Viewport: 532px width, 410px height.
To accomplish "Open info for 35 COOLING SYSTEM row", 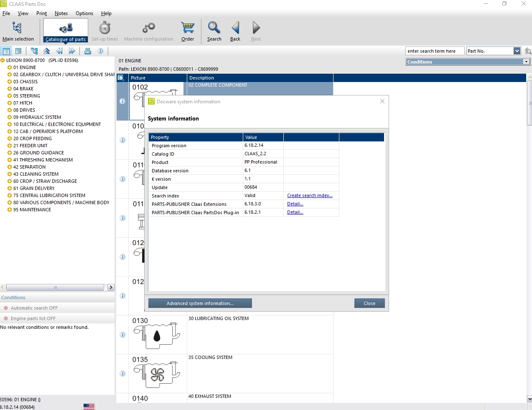I will pyautogui.click(x=122, y=374).
